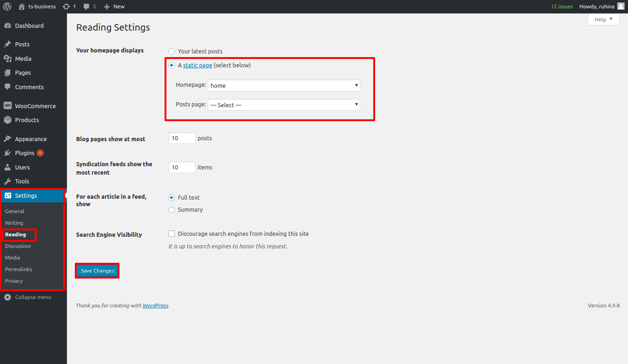Enable 'Discourage search engines' checkbox
The height and width of the screenshot is (364, 628).
tap(172, 234)
